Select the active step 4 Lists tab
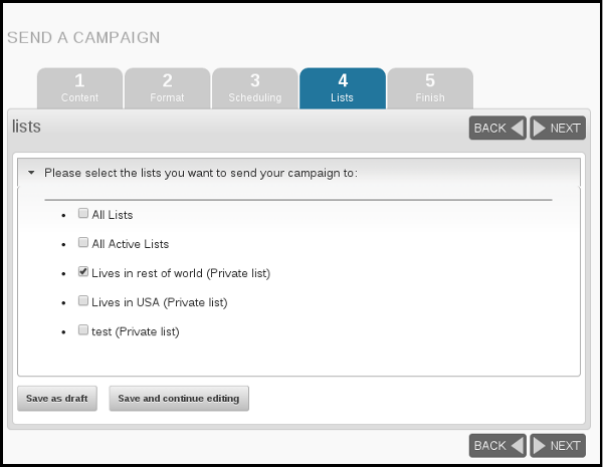 (x=343, y=88)
